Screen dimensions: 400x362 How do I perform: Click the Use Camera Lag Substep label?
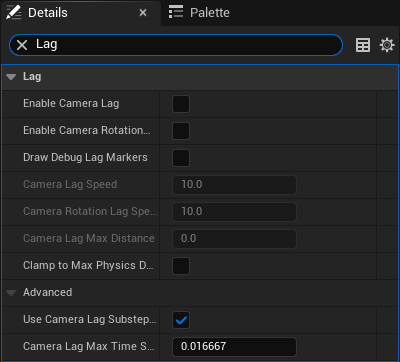coord(89,319)
